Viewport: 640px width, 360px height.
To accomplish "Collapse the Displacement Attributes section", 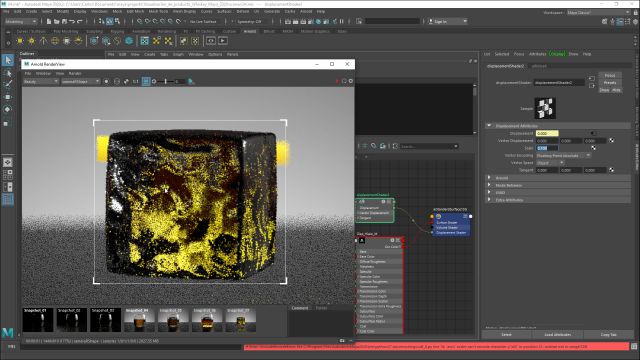I will click(489, 126).
